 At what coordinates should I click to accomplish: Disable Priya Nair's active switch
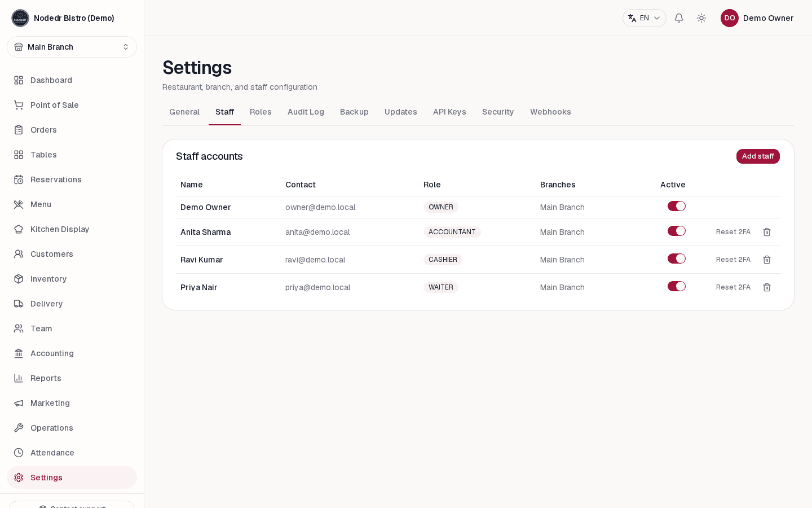click(x=677, y=286)
